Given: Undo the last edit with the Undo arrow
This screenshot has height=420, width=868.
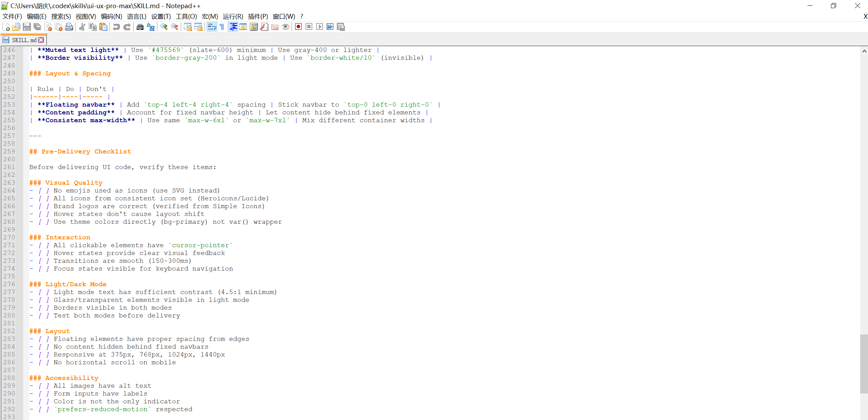Looking at the screenshot, I should coord(116,27).
